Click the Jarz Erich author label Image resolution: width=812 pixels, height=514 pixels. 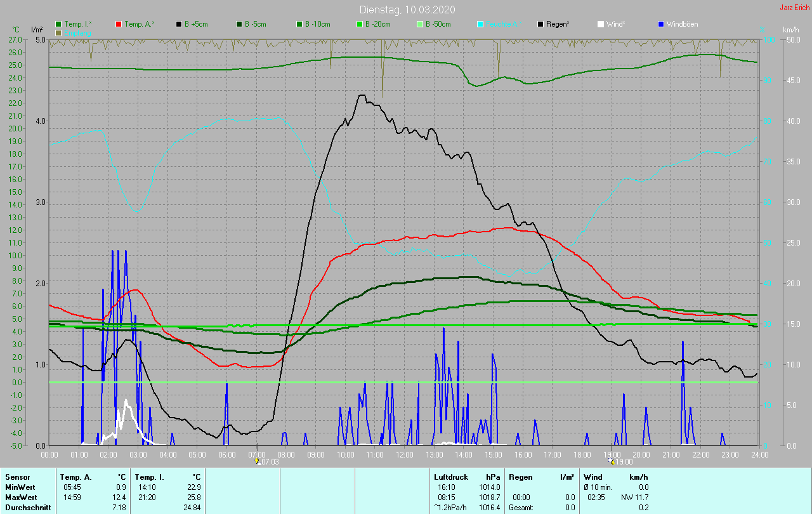pyautogui.click(x=794, y=8)
